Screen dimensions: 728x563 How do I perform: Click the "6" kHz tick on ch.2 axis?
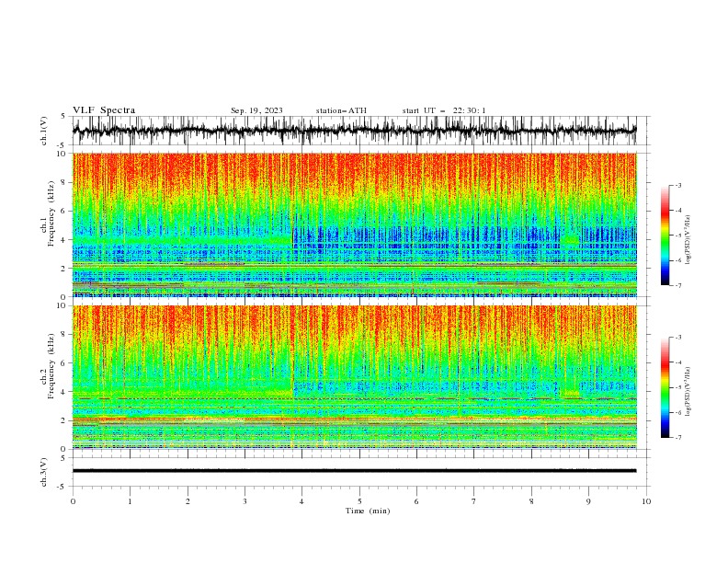click(x=64, y=363)
